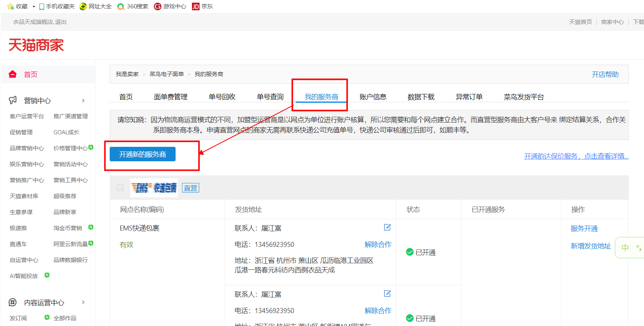This screenshot has height=326, width=644.
Task: Click the 中 input method floating widget
Action: click(x=625, y=248)
